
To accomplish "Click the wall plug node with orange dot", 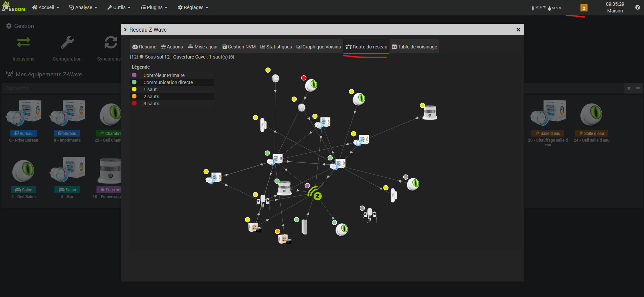I will (x=285, y=239).
